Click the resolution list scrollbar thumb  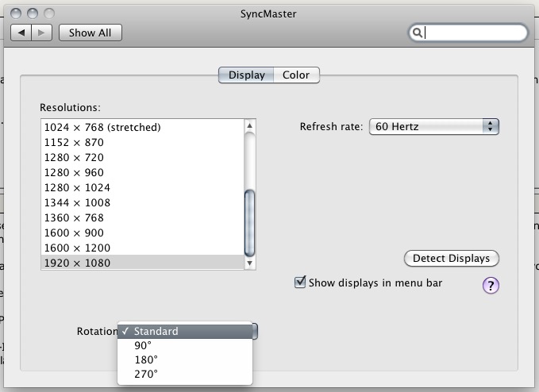[x=249, y=223]
